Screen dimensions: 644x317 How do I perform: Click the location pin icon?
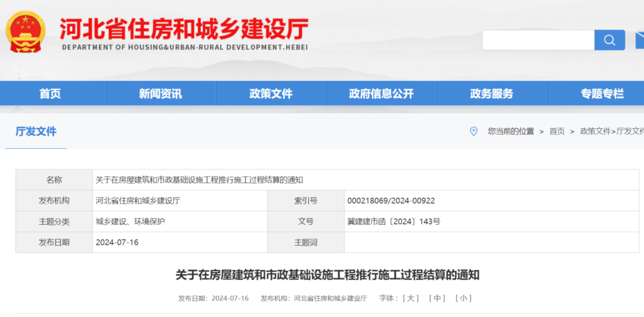coord(473,131)
